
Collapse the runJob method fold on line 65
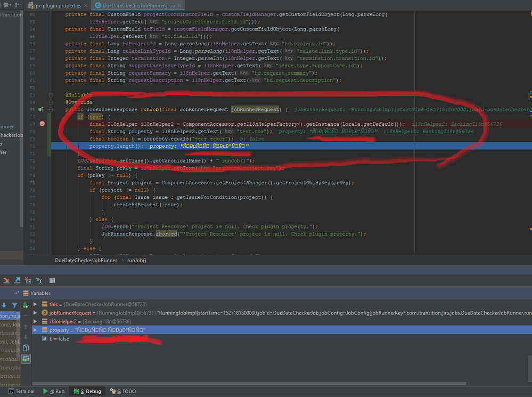pyautogui.click(x=51, y=109)
